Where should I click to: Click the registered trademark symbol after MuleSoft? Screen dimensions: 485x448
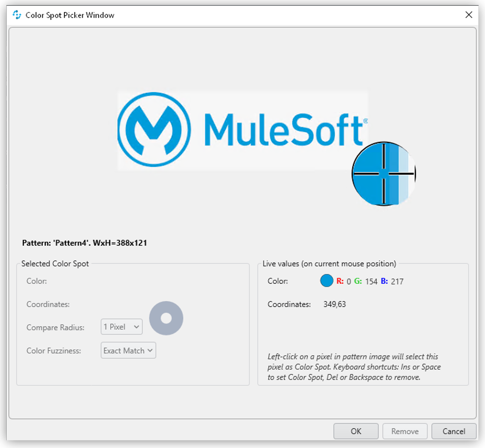pos(365,121)
